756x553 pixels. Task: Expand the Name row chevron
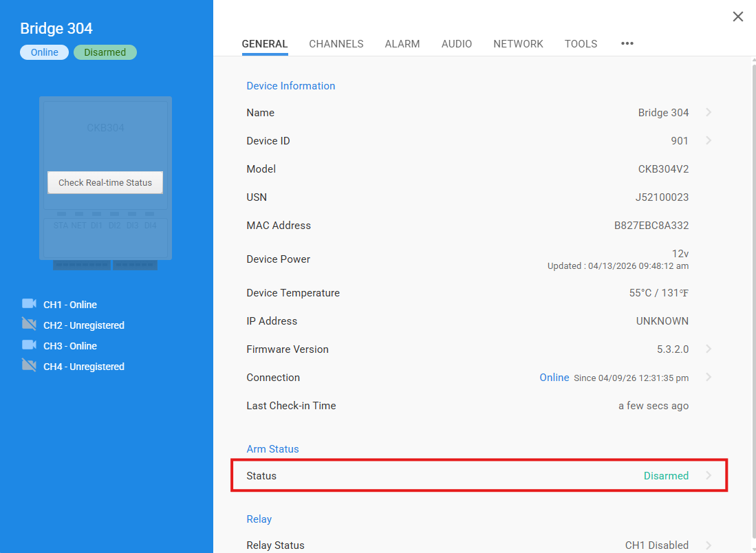(709, 112)
